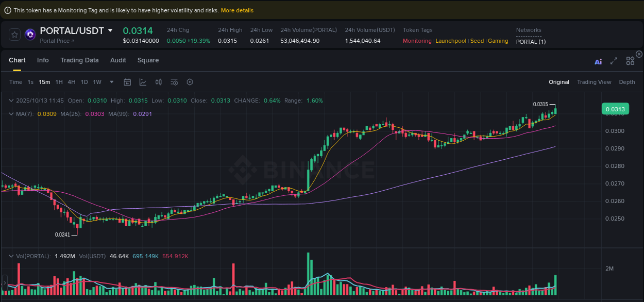Click the PORTAL token logo
Viewport: 644px width, 302px height.
(x=30, y=34)
